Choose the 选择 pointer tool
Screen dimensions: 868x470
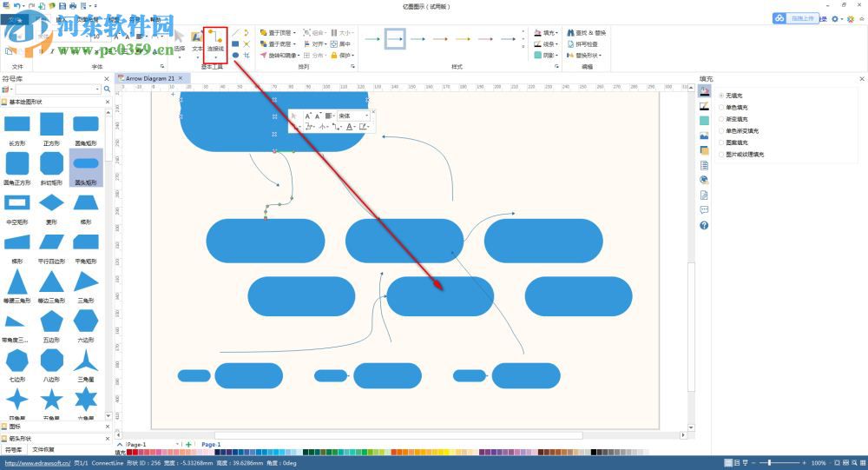(x=180, y=42)
